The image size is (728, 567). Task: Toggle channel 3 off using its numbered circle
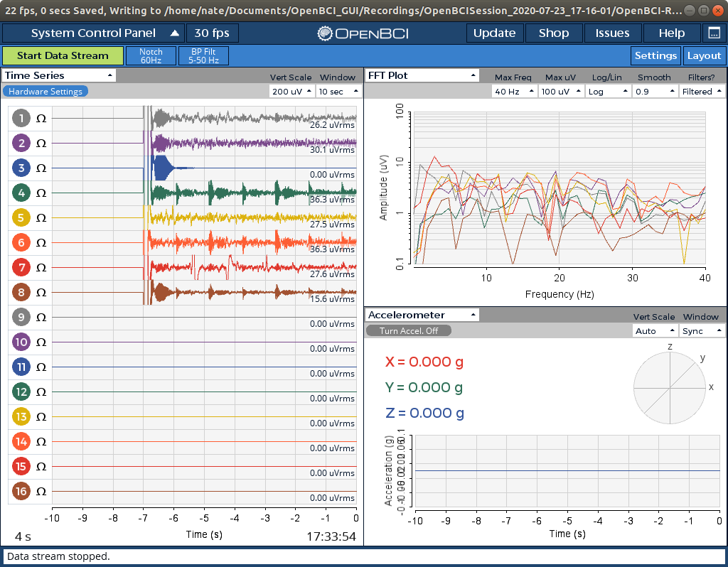point(20,168)
